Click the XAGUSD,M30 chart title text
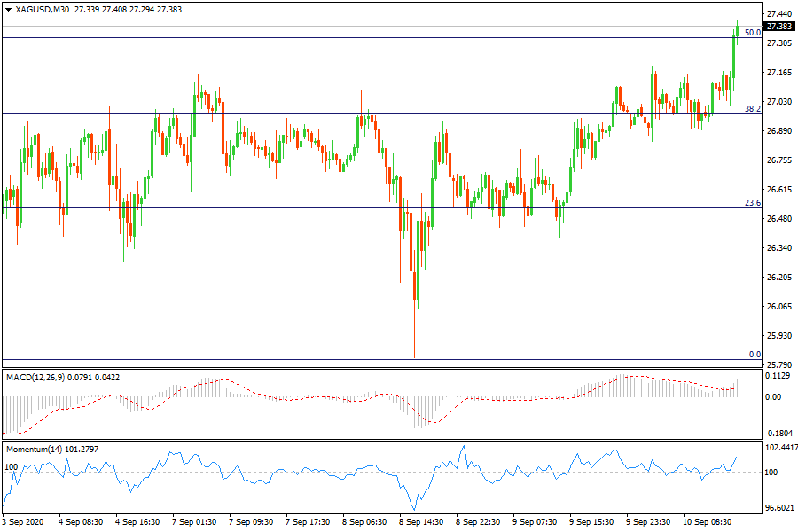The image size is (798, 532). pyautogui.click(x=43, y=9)
